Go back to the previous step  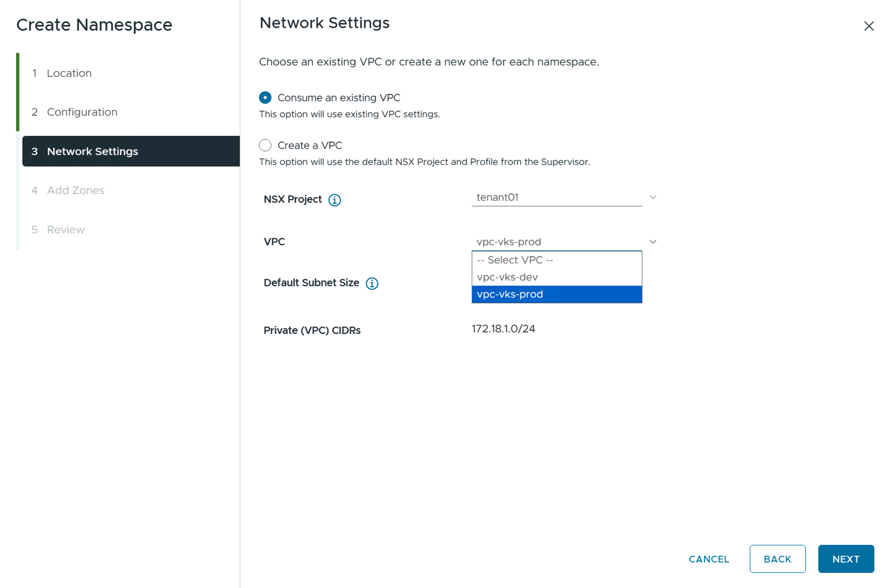click(x=777, y=559)
